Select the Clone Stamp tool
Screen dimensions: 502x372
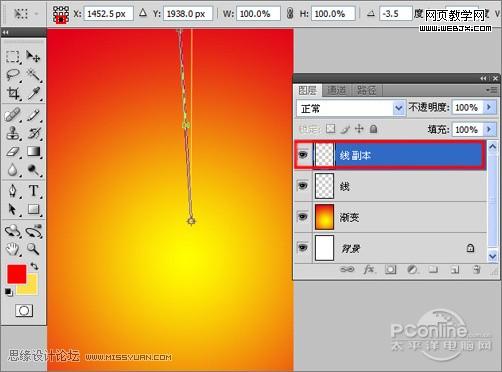click(x=13, y=133)
